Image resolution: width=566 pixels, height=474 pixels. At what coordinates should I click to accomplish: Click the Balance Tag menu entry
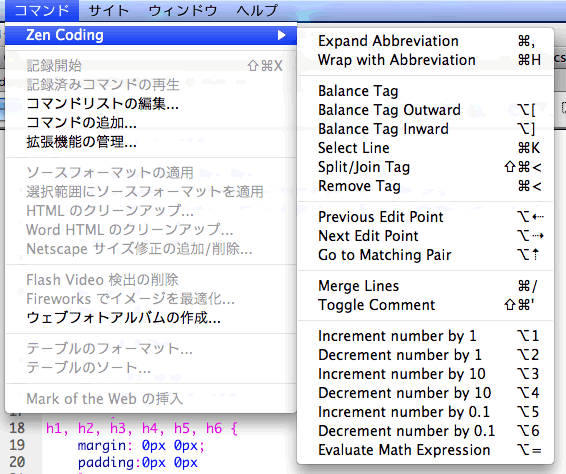point(425,91)
